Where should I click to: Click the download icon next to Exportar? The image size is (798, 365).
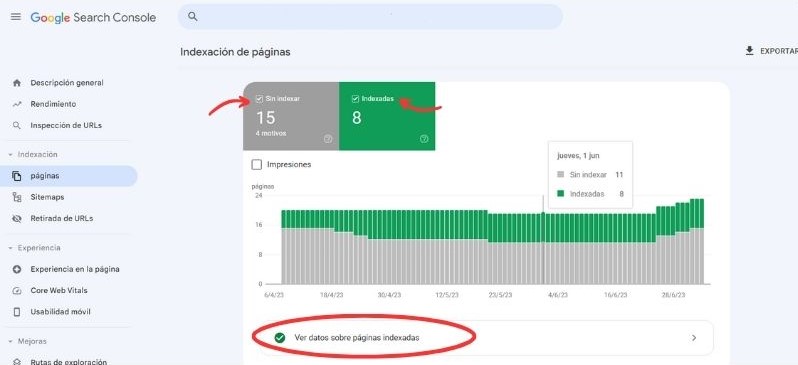pos(749,51)
